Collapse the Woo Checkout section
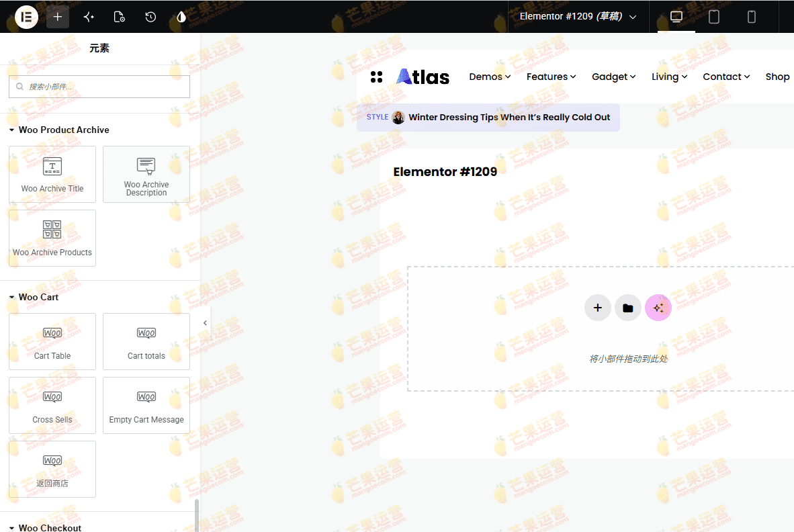Screen dimensions: 794x532 pyautogui.click(x=46, y=527)
